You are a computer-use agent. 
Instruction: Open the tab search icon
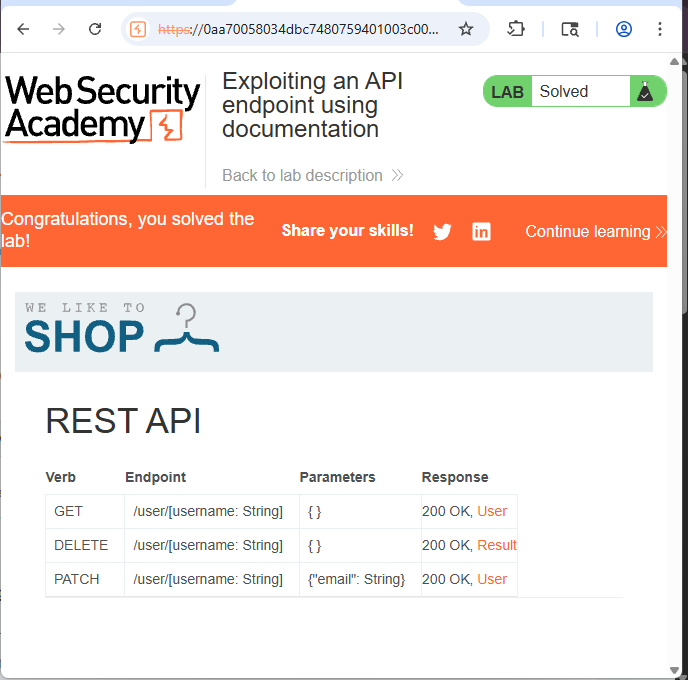[570, 29]
